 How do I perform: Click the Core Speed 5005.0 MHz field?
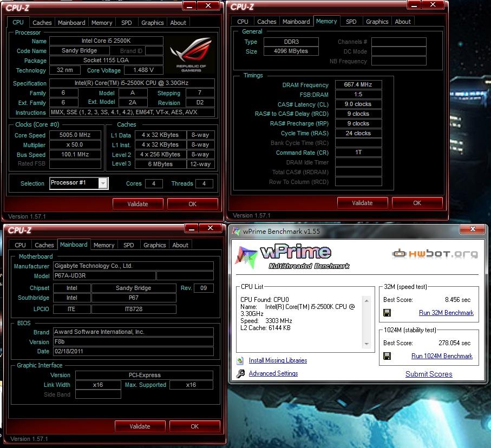pyautogui.click(x=75, y=135)
